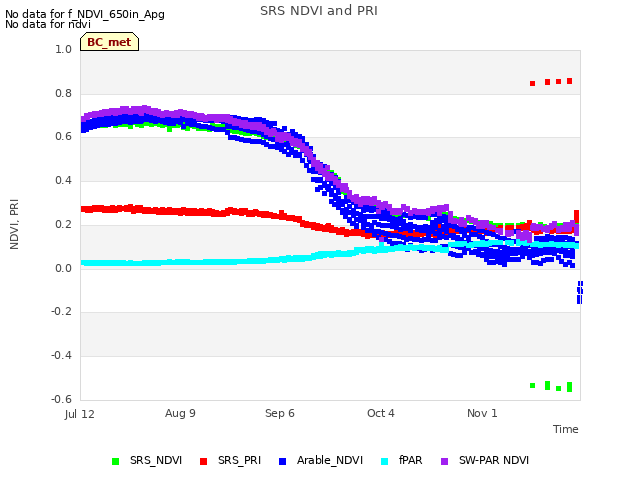Click the cyan fPAR legend swatch
The image size is (640, 480).
384,461
